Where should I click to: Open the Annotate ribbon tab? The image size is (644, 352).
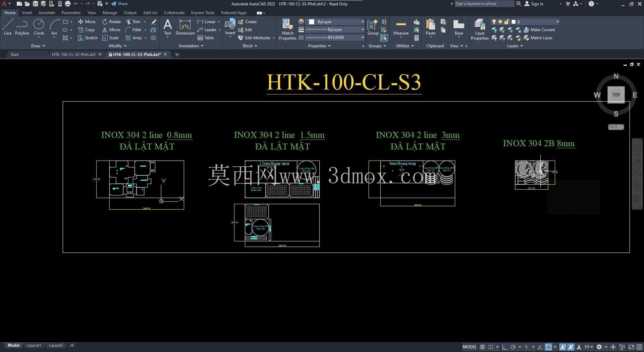[47, 13]
